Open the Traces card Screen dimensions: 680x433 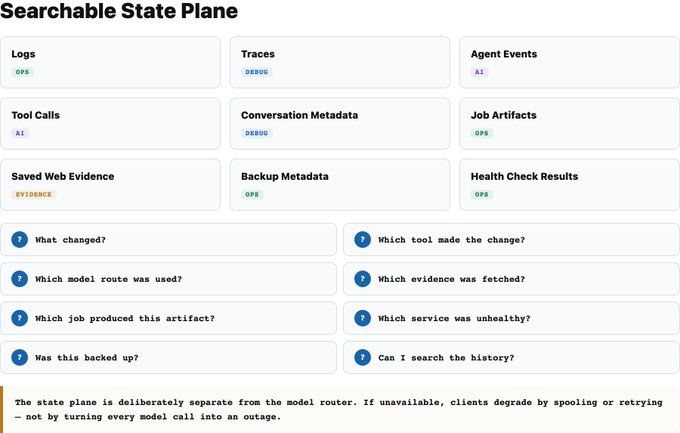tap(340, 62)
